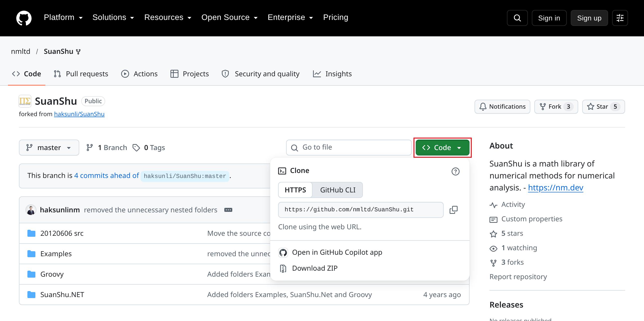Viewport: 644px width, 321px height.
Task: Follow the haksunli/SuanShu fork source link
Action: pyautogui.click(x=79, y=114)
